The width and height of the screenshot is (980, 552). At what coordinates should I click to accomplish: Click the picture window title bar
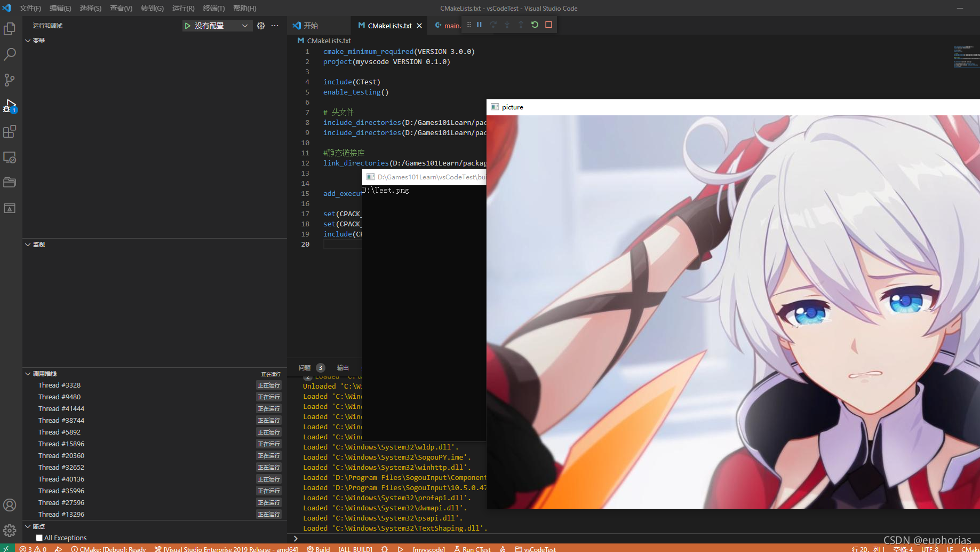tap(733, 107)
